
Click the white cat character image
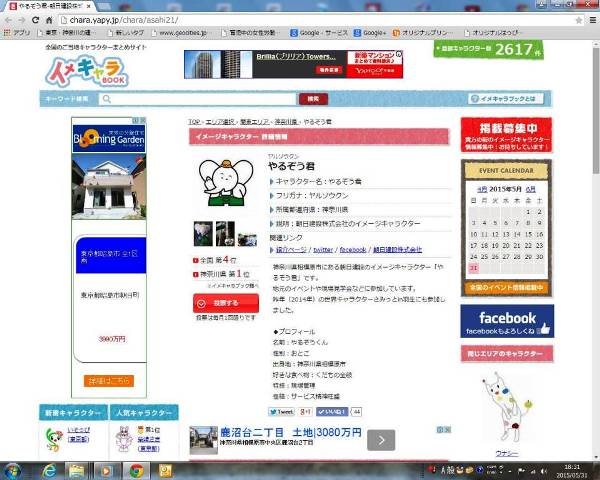(x=507, y=407)
